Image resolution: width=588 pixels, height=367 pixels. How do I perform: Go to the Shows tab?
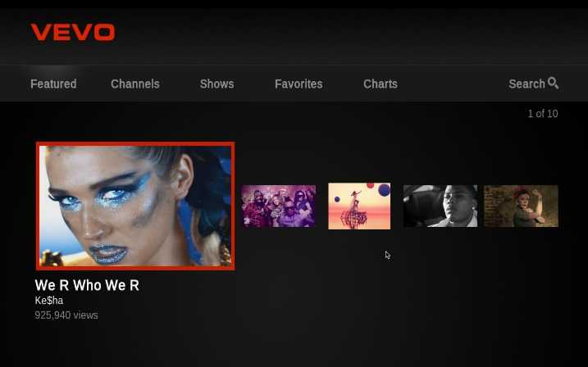click(x=217, y=84)
